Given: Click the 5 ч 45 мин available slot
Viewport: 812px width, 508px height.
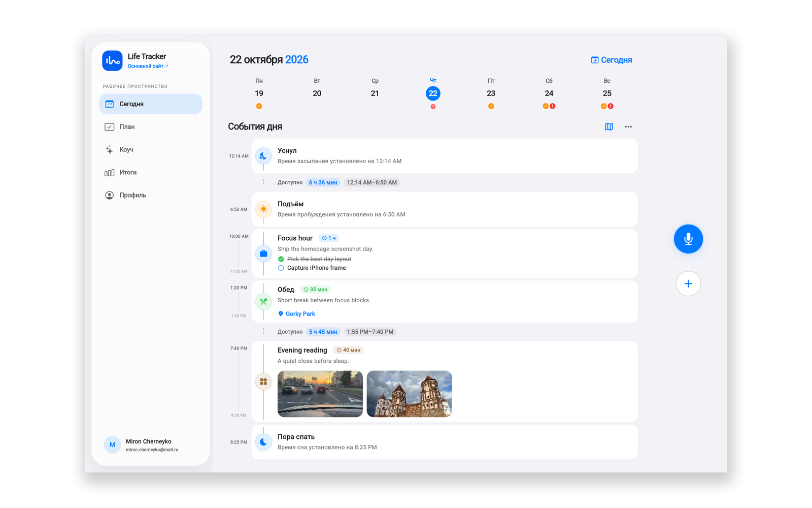Looking at the screenshot, I should [x=323, y=332].
